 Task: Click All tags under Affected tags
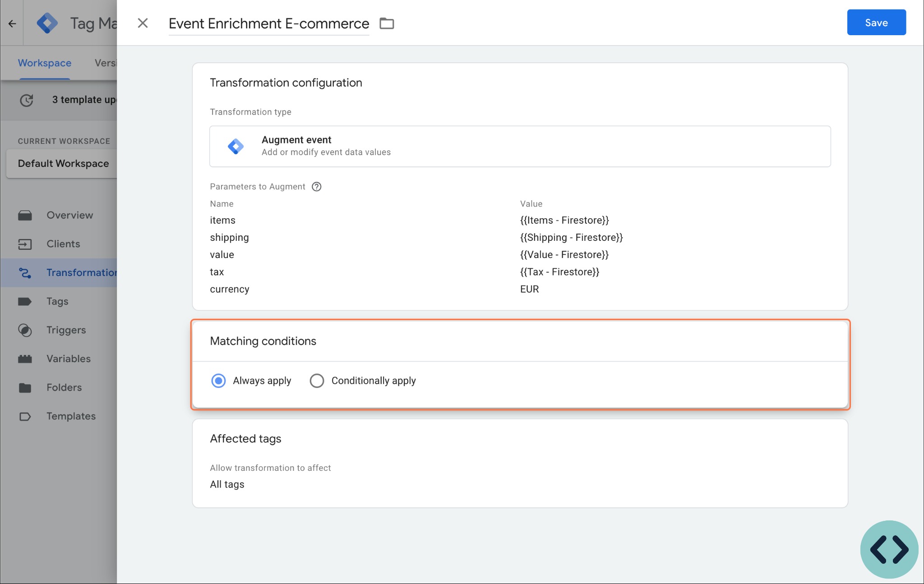pos(227,484)
